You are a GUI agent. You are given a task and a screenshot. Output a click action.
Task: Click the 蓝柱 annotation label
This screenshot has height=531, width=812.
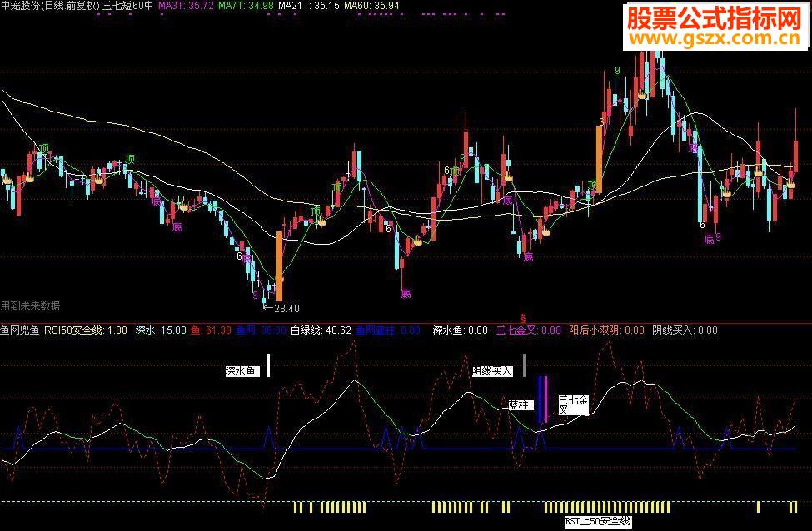tap(520, 405)
